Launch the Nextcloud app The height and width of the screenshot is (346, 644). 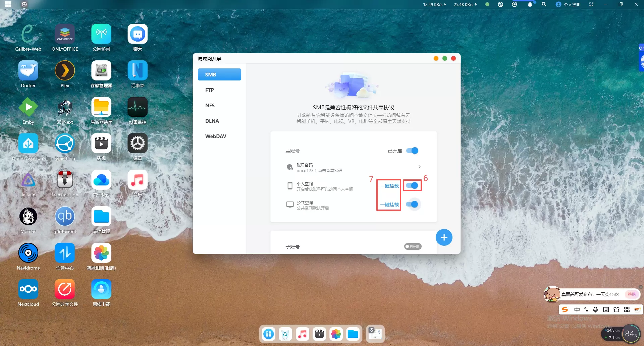point(28,289)
